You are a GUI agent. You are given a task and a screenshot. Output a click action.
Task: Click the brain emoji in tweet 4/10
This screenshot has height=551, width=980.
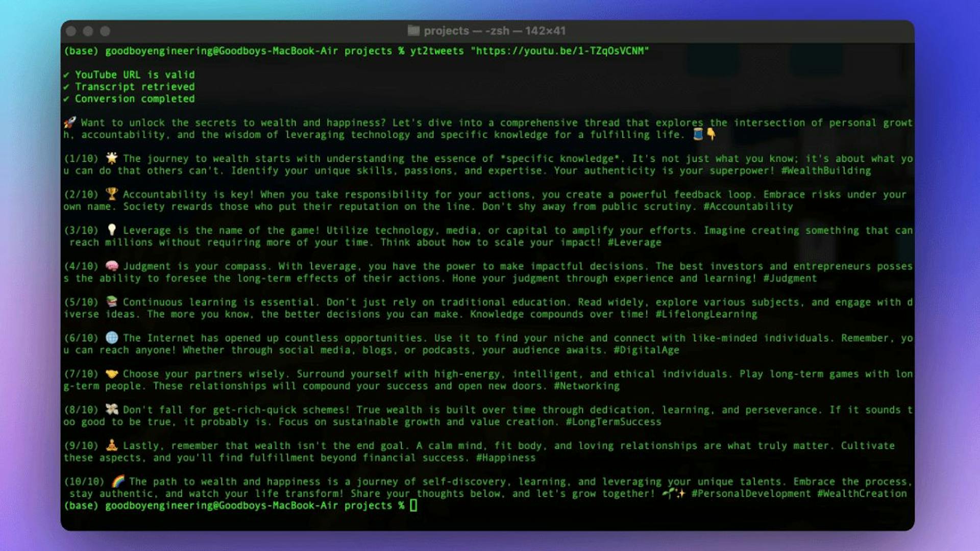(x=111, y=266)
